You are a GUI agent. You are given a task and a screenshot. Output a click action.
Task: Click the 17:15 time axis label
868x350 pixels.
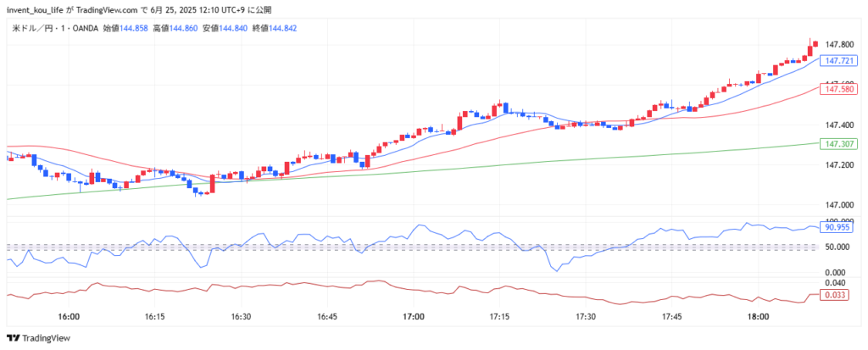click(500, 317)
